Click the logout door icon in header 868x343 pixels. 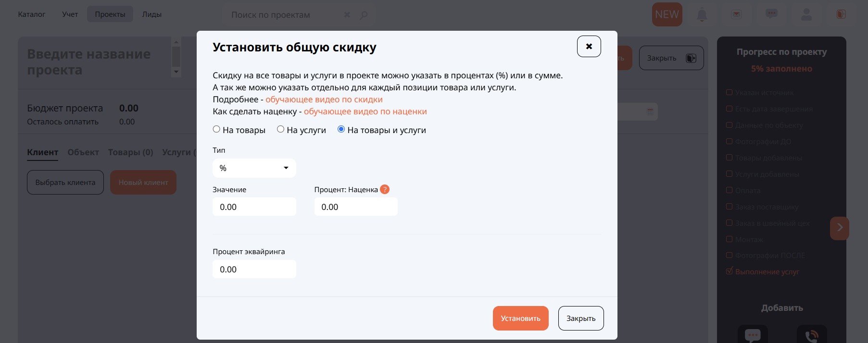coord(841,15)
